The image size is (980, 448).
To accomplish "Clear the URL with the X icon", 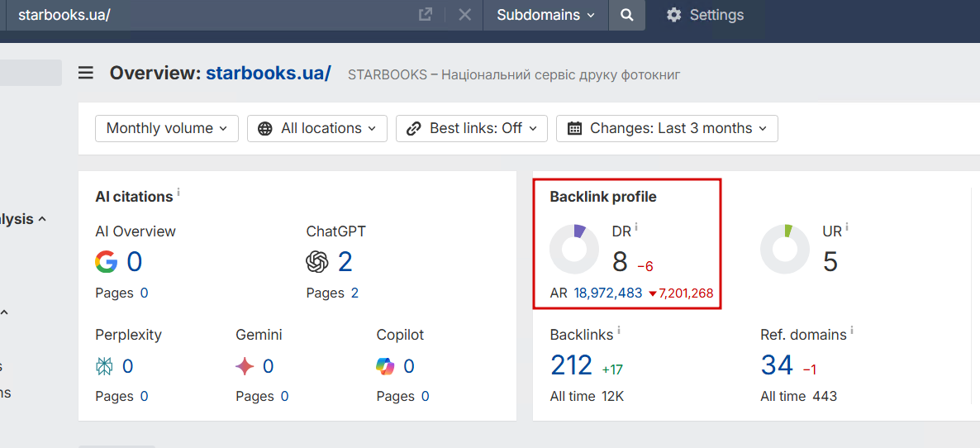I will point(464,15).
